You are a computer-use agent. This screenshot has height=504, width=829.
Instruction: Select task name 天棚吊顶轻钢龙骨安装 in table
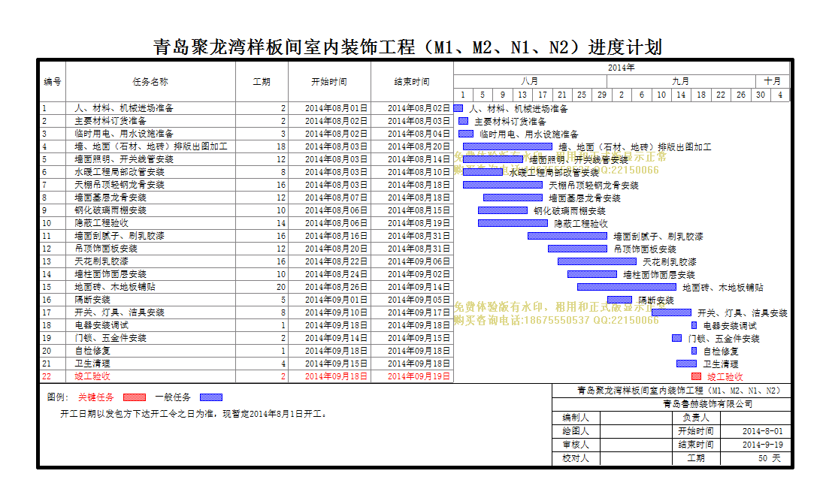tap(120, 184)
